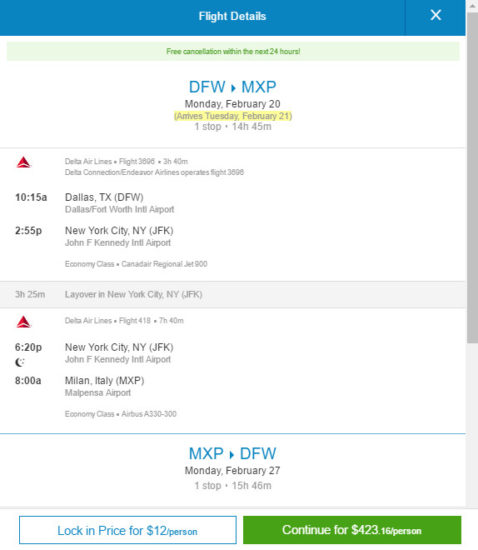Select the Milan, Italy (MXP) arrival entry
The image size is (478, 550).
pyautogui.click(x=105, y=381)
